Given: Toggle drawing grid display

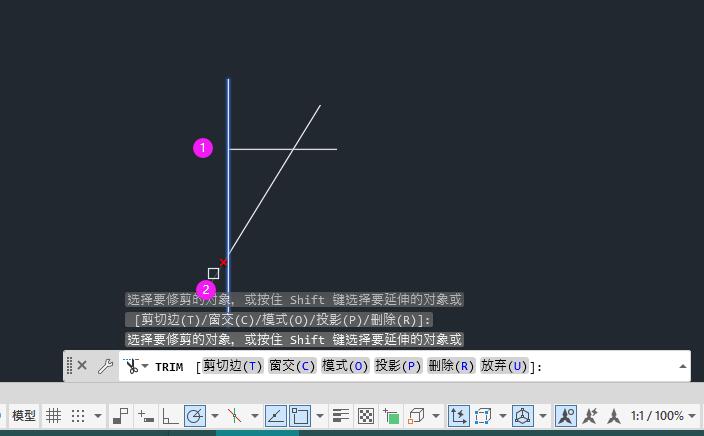Looking at the screenshot, I should pyautogui.click(x=53, y=416).
